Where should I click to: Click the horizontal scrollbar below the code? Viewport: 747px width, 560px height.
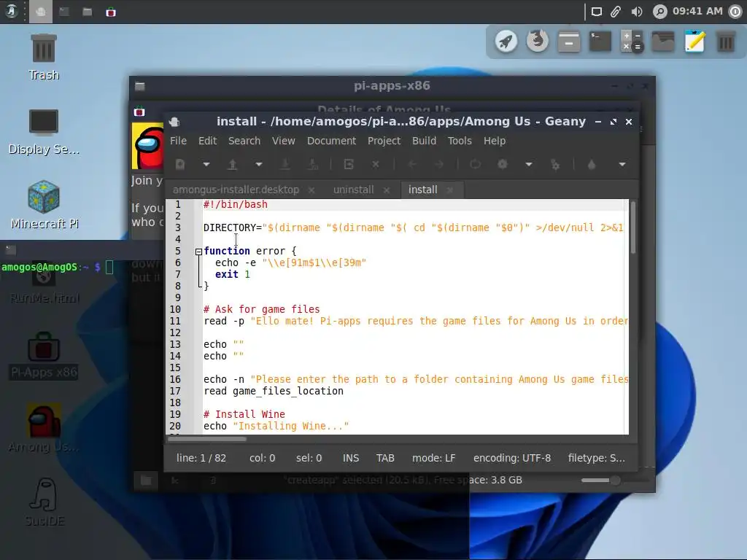(x=206, y=439)
